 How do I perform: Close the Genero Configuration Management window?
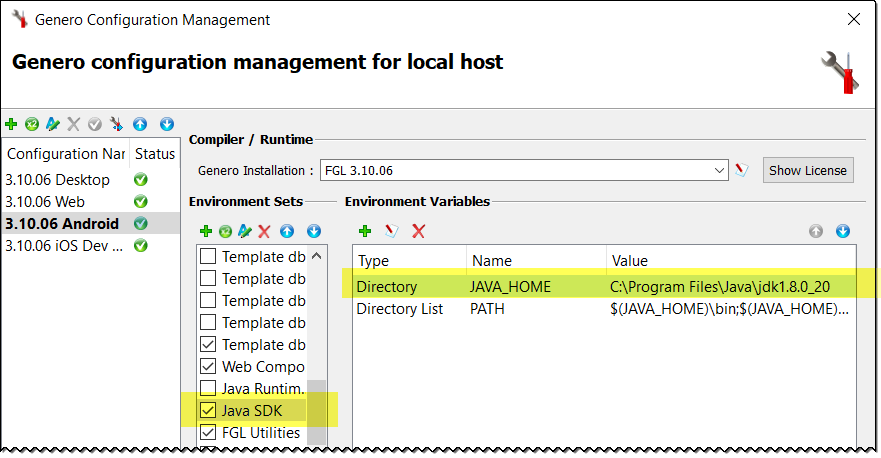tap(854, 19)
